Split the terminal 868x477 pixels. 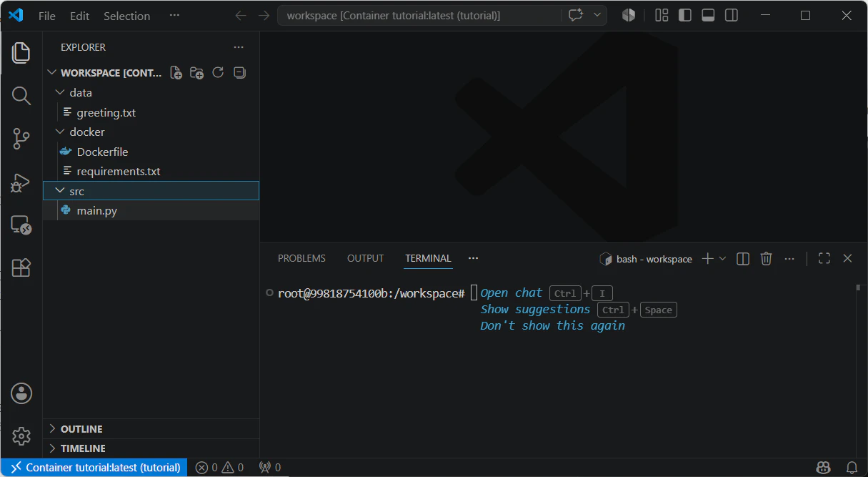tap(743, 259)
